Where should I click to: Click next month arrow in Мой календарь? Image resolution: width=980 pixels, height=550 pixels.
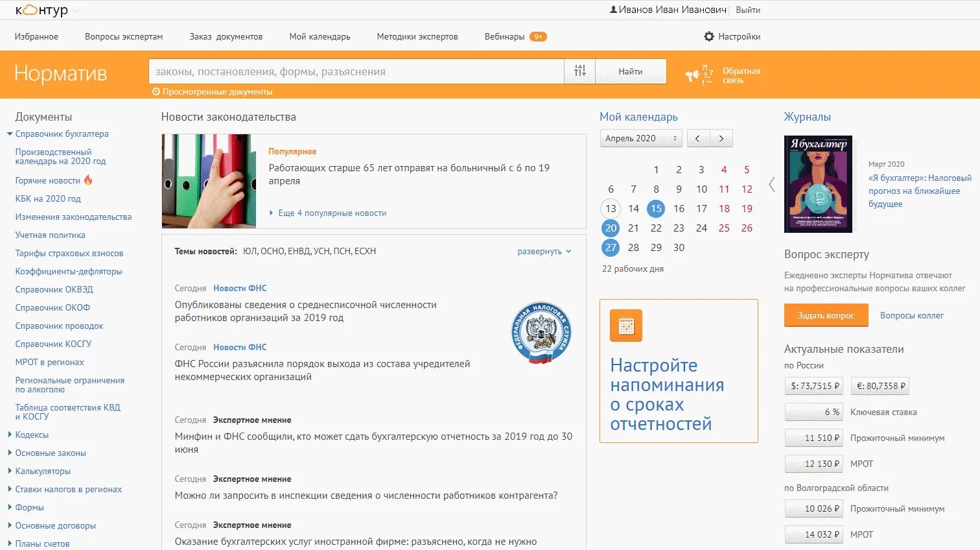click(721, 138)
